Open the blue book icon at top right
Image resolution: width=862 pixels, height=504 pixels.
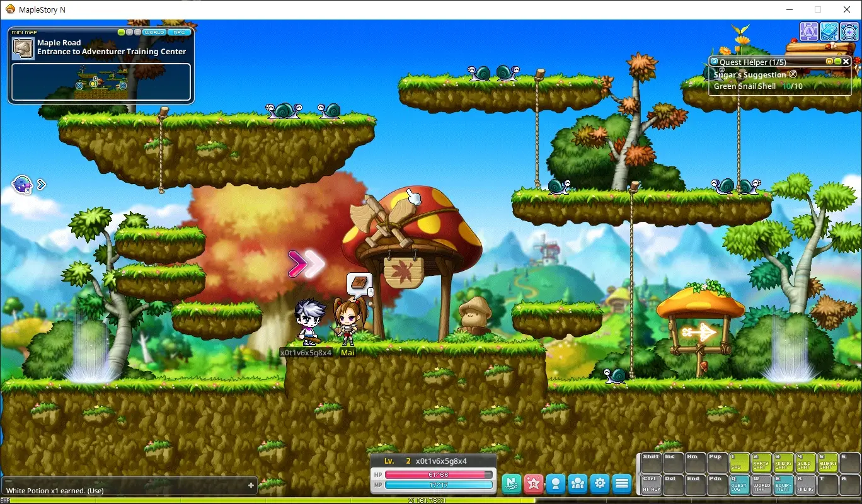829,31
